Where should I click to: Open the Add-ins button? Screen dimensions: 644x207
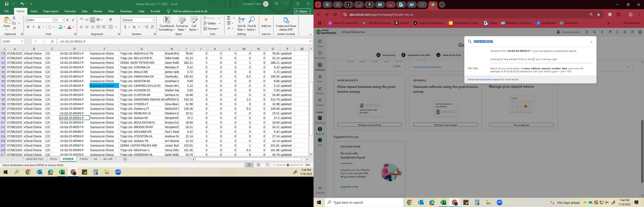pos(266,23)
